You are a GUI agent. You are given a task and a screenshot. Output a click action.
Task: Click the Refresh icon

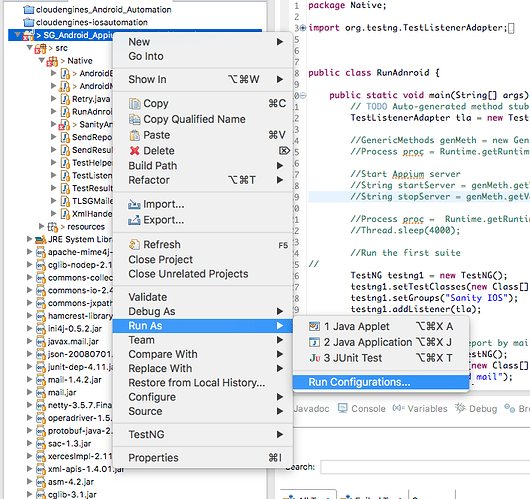coord(135,244)
